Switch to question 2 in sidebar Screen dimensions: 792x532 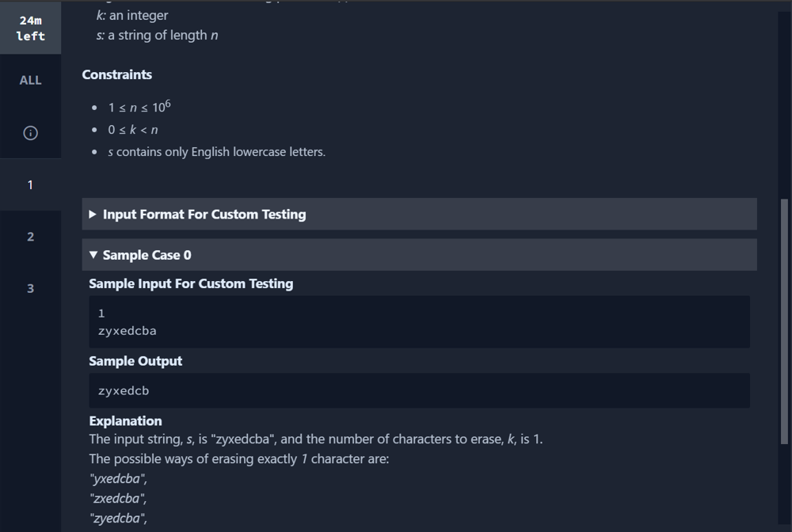(x=30, y=237)
